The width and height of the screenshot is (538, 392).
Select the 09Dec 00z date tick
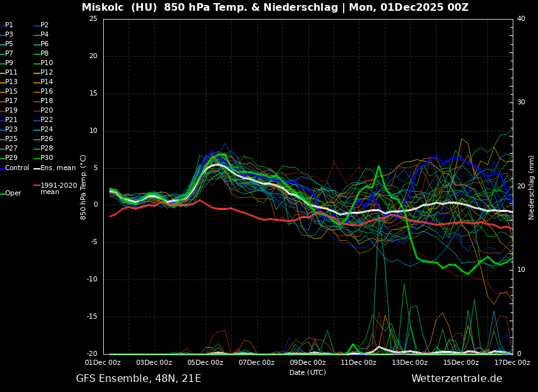click(x=308, y=362)
